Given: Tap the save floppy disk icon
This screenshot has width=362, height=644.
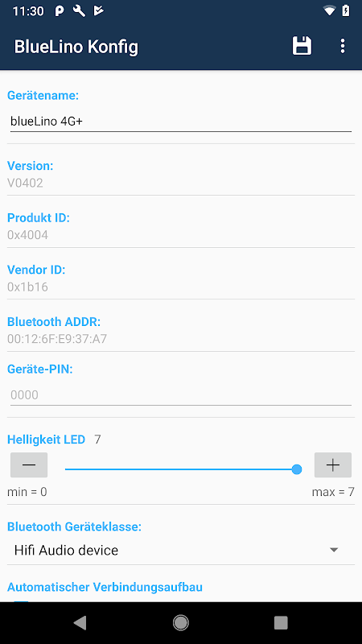Looking at the screenshot, I should (x=302, y=46).
